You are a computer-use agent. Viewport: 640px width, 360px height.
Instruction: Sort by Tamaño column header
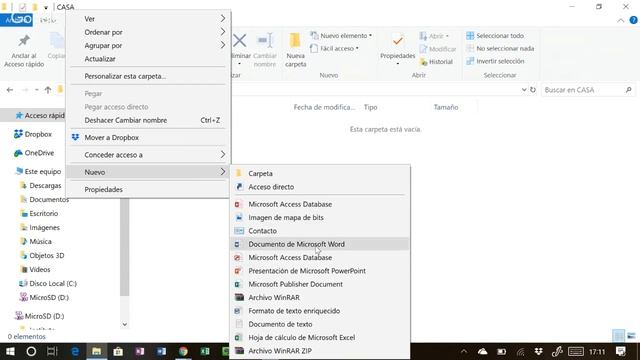pyautogui.click(x=446, y=107)
